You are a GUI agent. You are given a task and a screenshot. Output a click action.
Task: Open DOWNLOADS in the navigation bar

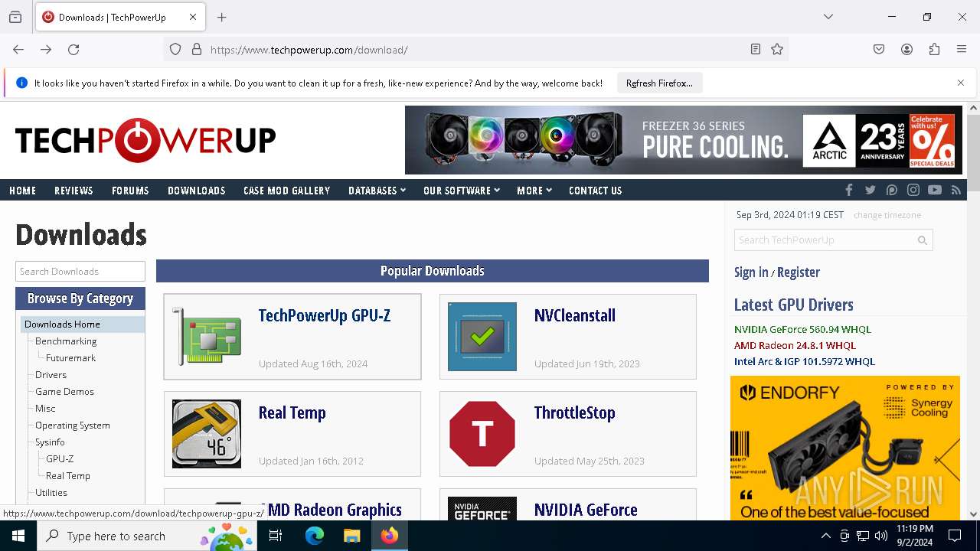click(197, 191)
